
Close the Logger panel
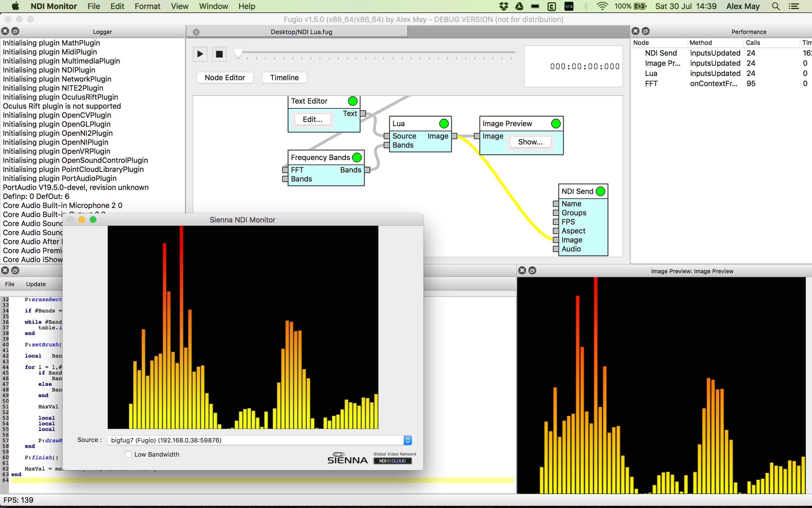coord(5,31)
